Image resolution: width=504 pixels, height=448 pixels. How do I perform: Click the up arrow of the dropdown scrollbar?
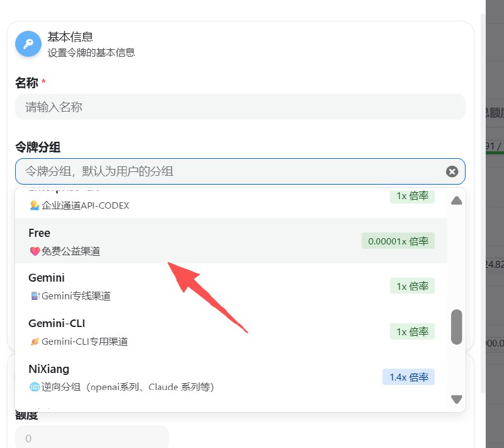click(x=457, y=200)
